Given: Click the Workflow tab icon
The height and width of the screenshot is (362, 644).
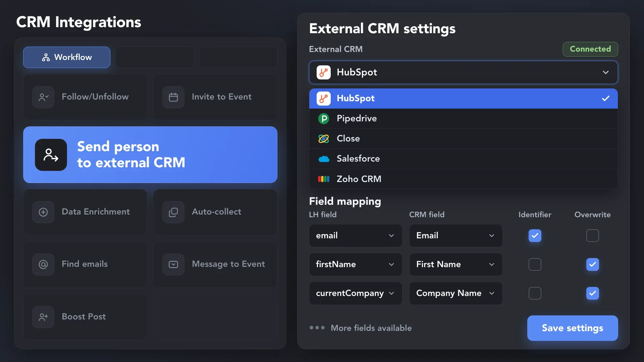Looking at the screenshot, I should 46,57.
